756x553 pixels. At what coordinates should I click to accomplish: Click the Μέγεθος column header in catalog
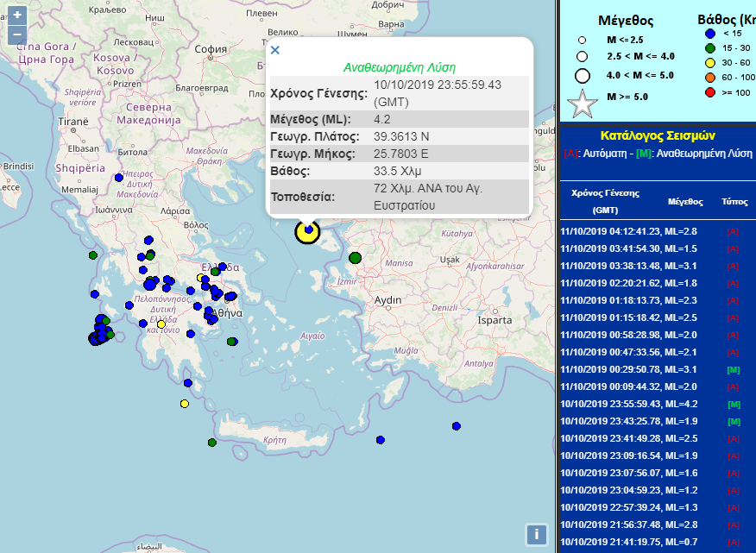point(685,201)
